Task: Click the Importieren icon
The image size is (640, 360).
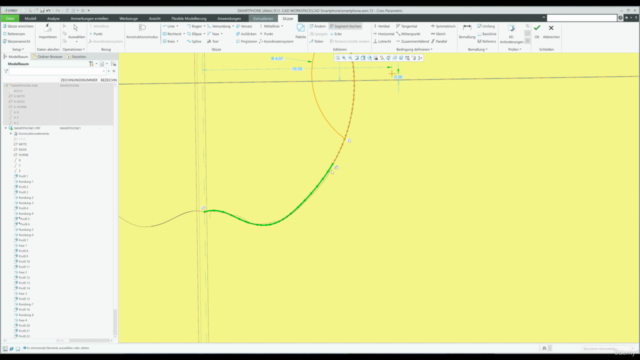Action: coord(48,31)
